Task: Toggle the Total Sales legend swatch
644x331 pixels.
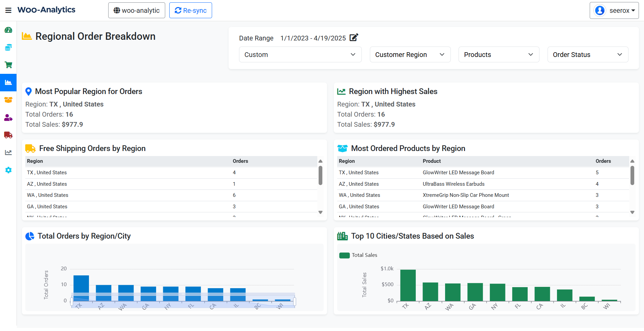Action: pyautogui.click(x=344, y=255)
